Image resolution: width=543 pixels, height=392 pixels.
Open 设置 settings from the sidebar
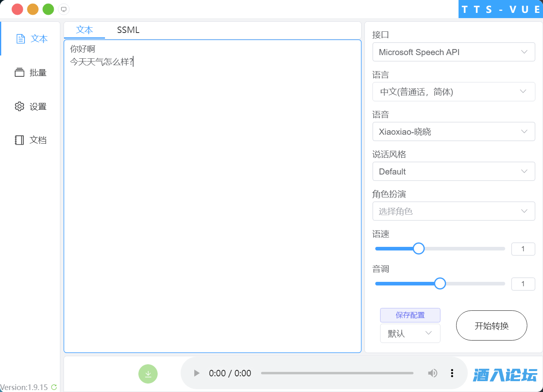[x=31, y=107]
